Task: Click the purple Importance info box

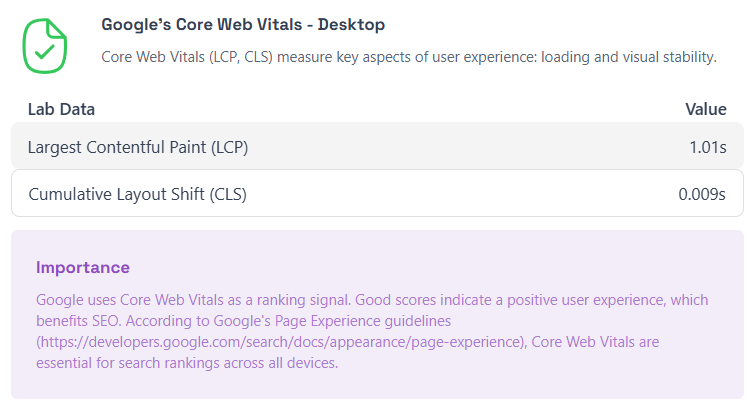Action: [x=377, y=315]
